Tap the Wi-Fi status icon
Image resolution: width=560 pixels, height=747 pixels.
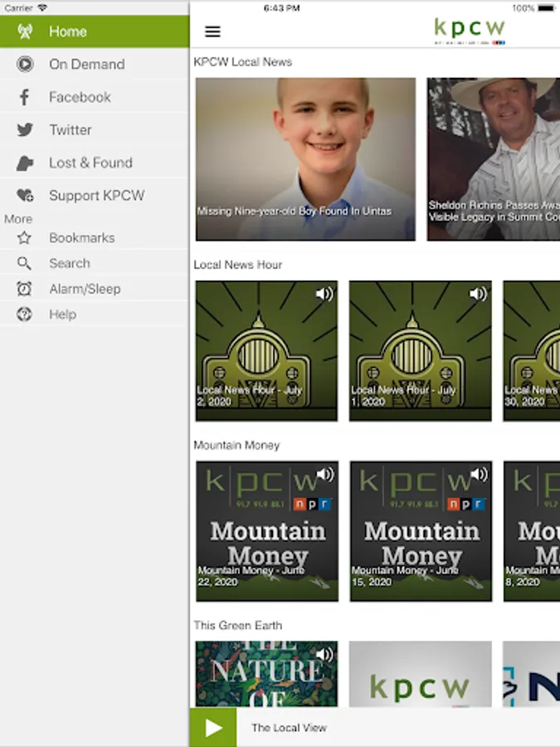42,7
